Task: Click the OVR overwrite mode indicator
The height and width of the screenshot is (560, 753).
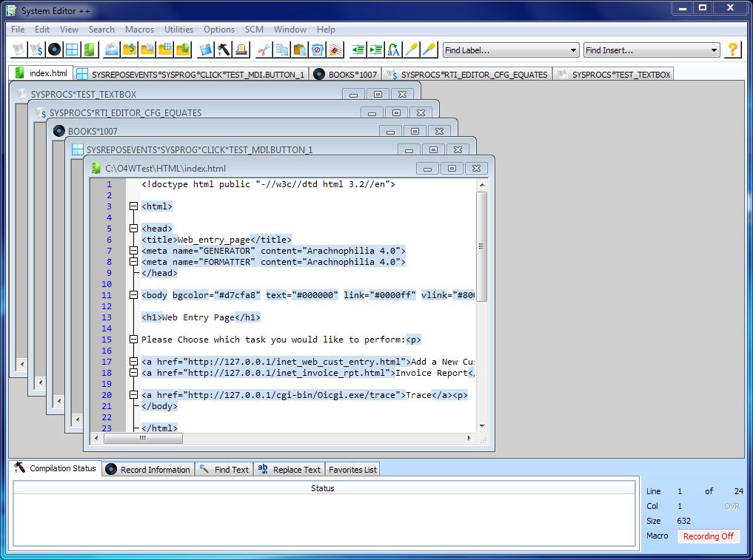Action: coord(732,506)
